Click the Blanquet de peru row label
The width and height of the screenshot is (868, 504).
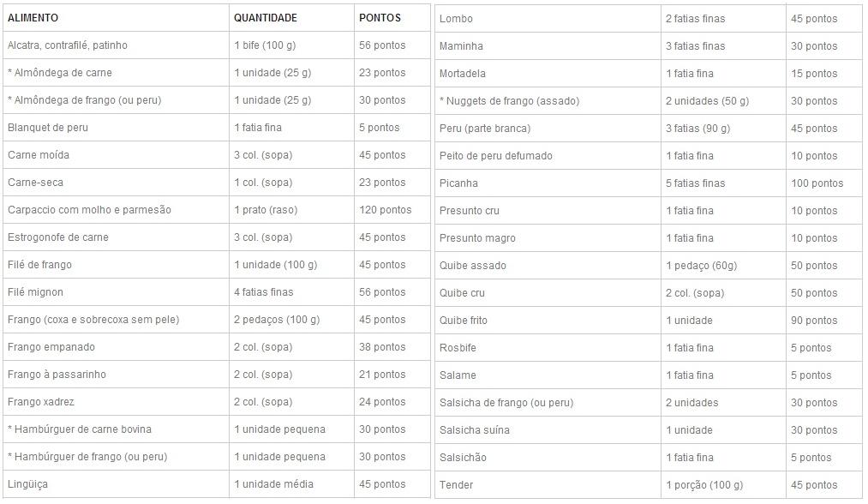(48, 128)
